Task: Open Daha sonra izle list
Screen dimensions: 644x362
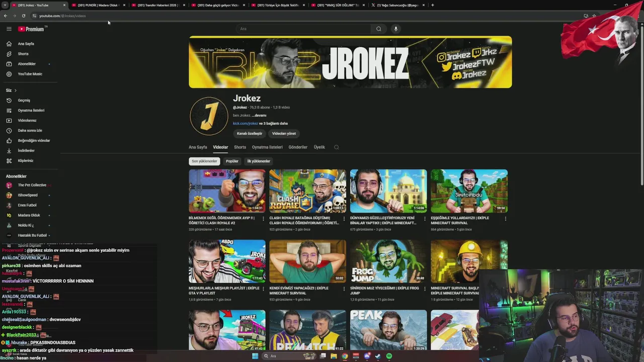Action: pyautogui.click(x=30, y=130)
